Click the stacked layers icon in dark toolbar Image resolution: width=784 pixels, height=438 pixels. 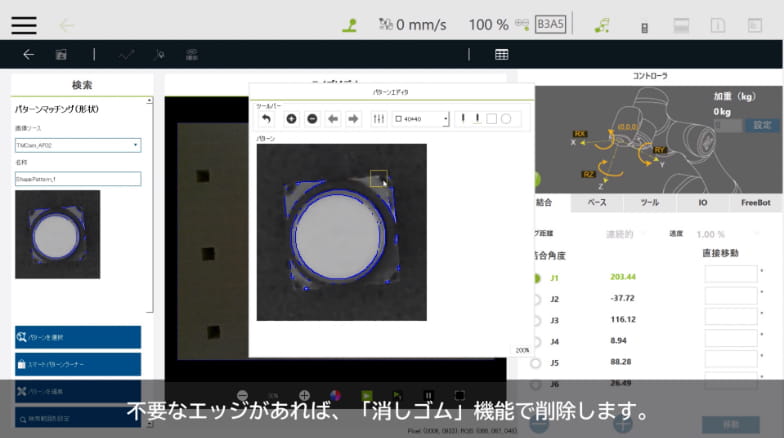(x=192, y=54)
